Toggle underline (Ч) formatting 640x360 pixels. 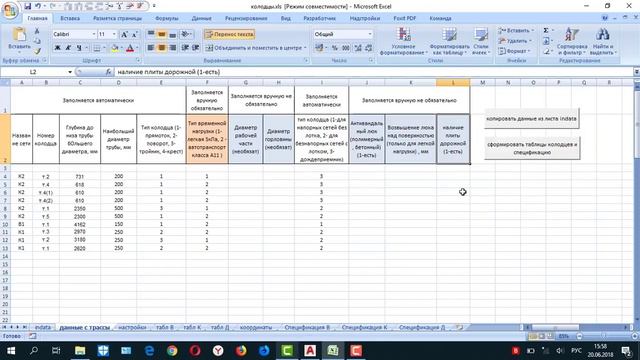click(x=79, y=48)
